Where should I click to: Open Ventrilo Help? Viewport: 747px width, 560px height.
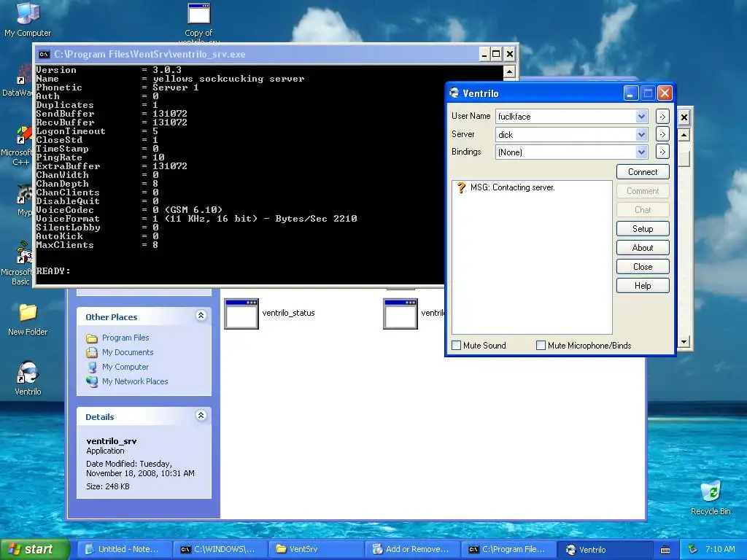(643, 286)
